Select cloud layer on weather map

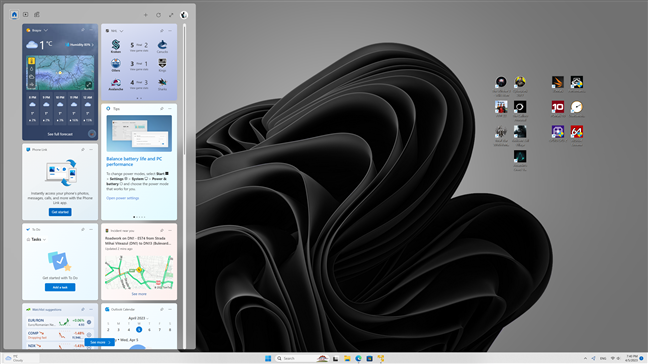(x=31, y=77)
